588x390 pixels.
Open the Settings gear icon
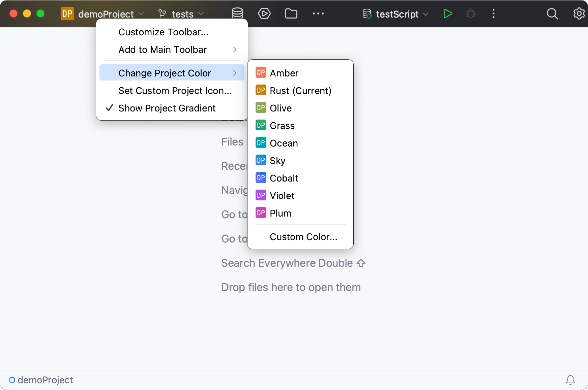[x=579, y=13]
